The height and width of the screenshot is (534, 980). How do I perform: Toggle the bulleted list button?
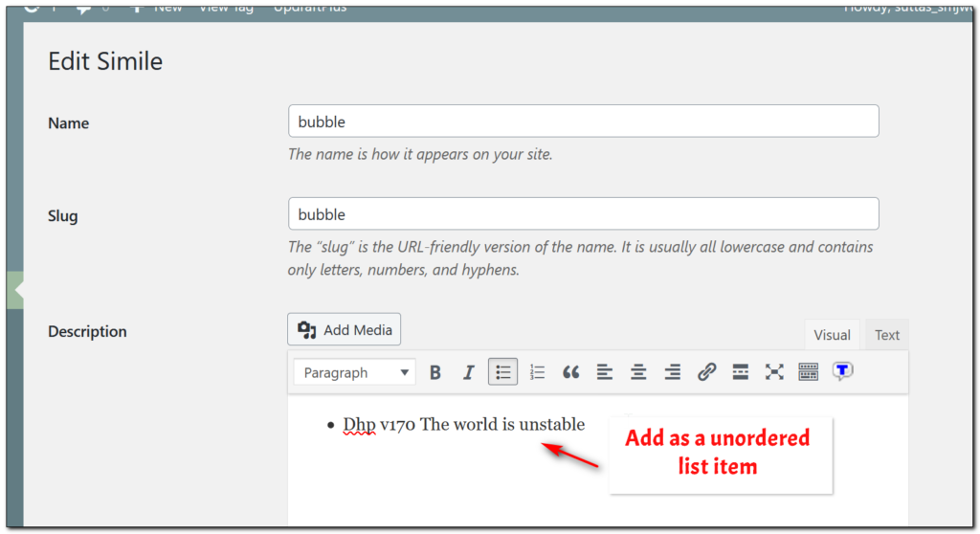tap(502, 372)
